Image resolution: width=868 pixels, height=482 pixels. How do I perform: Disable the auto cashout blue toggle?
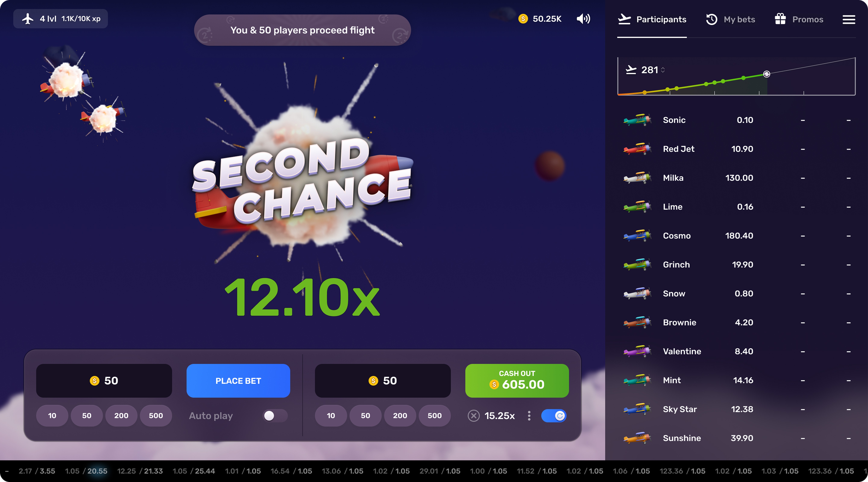point(554,416)
